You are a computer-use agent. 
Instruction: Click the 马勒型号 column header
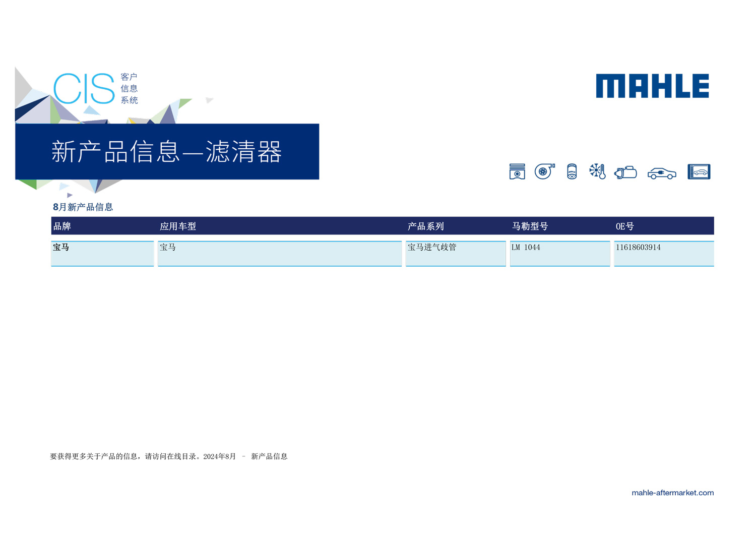[530, 226]
